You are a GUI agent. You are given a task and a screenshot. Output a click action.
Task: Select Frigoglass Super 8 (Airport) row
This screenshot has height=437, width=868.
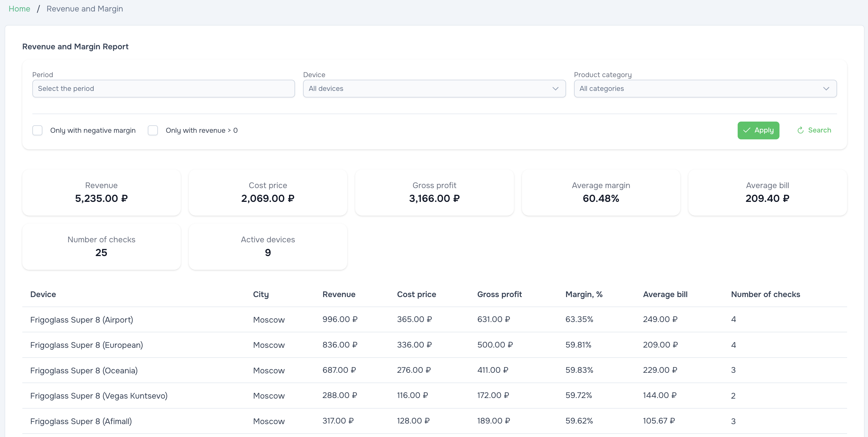pyautogui.click(x=82, y=320)
